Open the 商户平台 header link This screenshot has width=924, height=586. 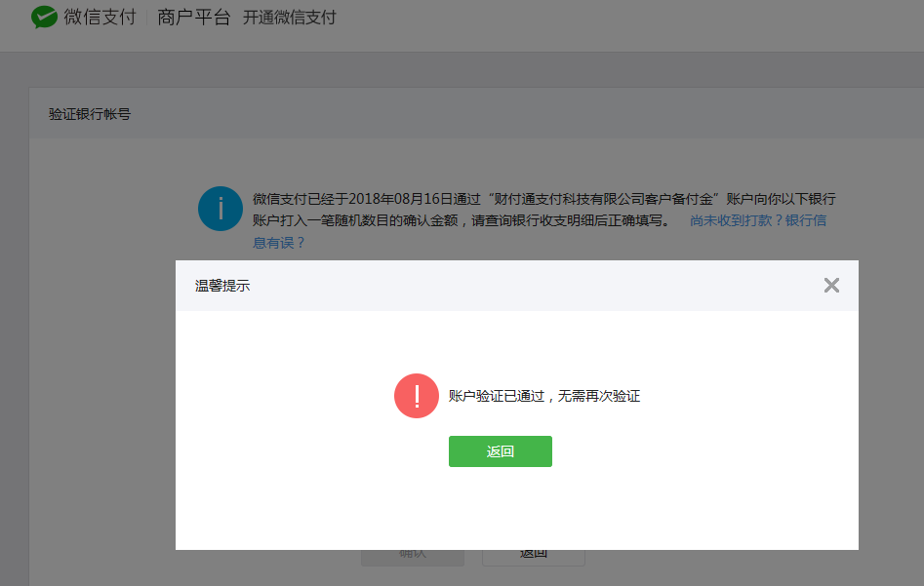194,18
